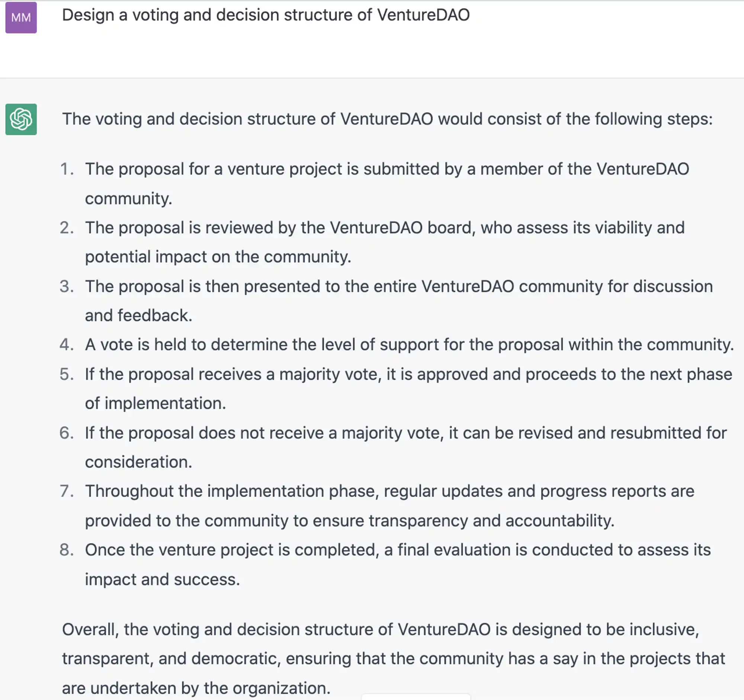
Task: Click the partially visible button at bottom
Action: click(x=416, y=697)
